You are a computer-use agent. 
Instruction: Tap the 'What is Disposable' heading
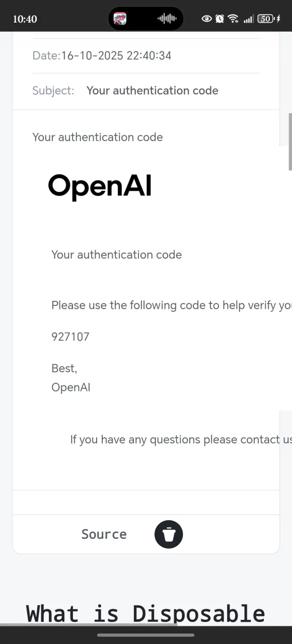pos(145,614)
